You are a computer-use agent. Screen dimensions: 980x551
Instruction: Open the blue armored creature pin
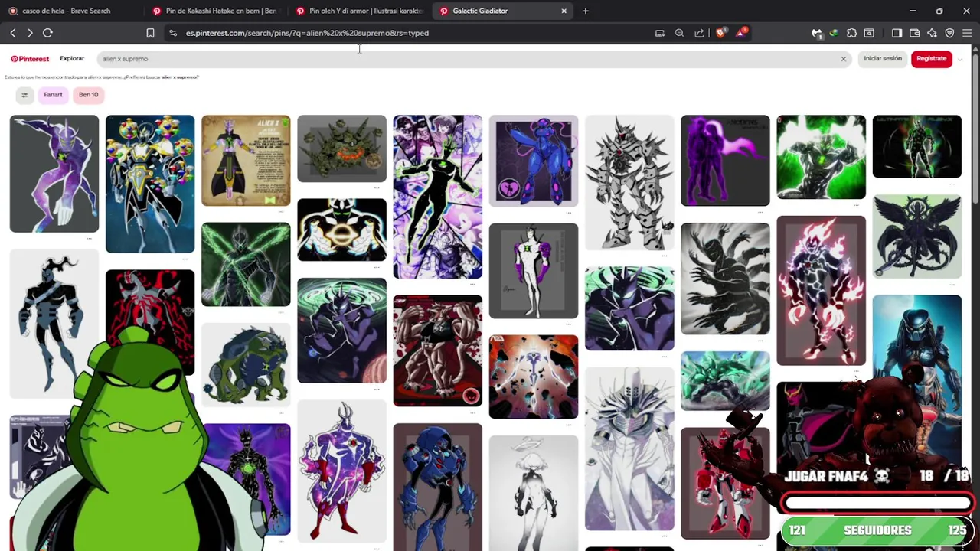(x=534, y=161)
